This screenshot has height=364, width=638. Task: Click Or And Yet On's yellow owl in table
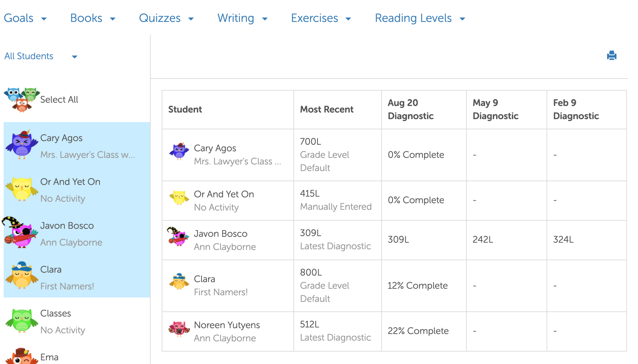(179, 197)
